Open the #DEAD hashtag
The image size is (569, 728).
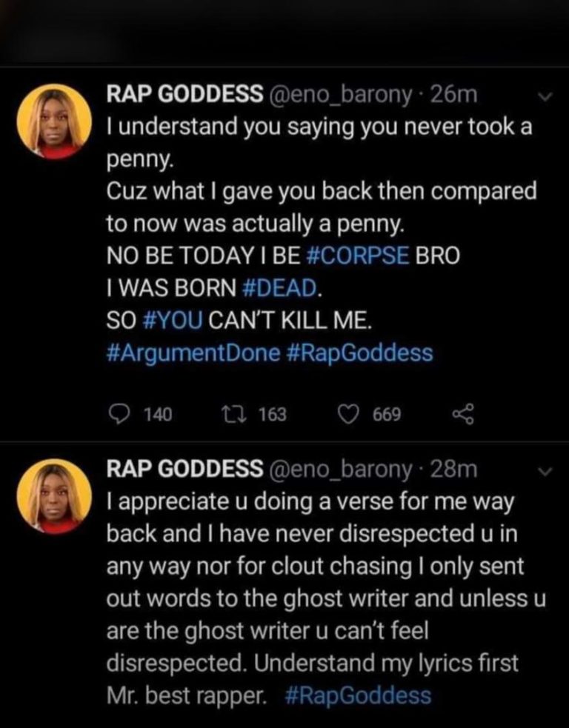[279, 288]
